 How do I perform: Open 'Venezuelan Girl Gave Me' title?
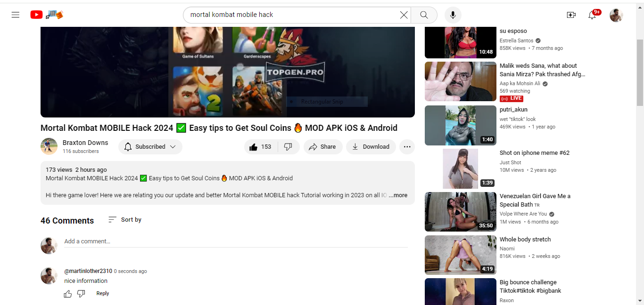(535, 201)
